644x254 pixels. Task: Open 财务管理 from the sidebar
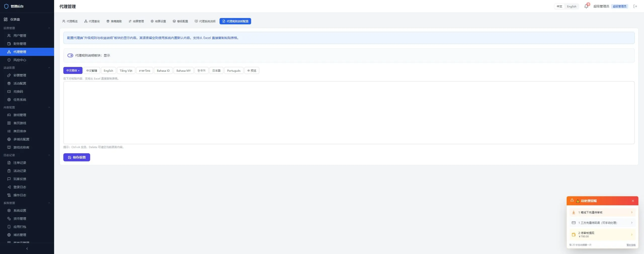[27, 44]
